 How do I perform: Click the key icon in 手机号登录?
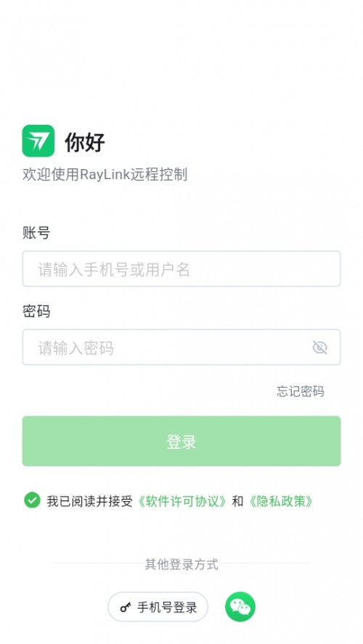[126, 607]
